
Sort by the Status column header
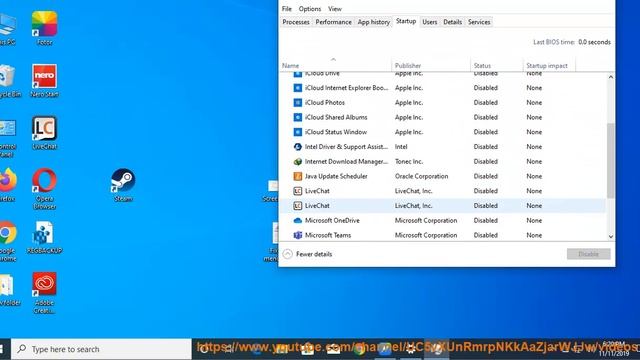click(497, 65)
